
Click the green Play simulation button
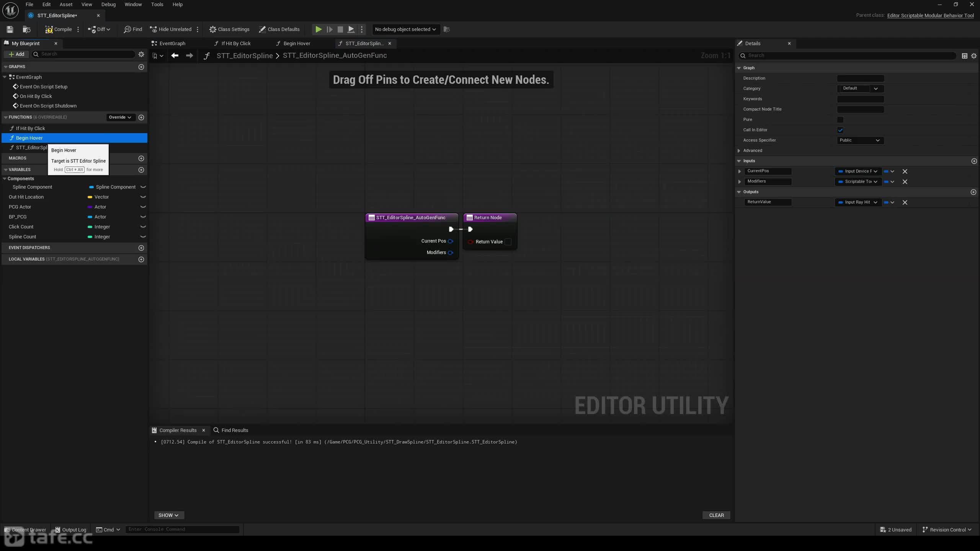tap(318, 29)
